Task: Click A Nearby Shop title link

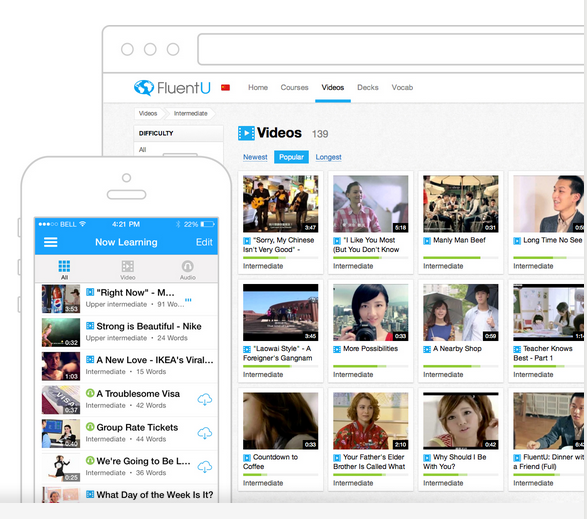Action: [x=457, y=349]
